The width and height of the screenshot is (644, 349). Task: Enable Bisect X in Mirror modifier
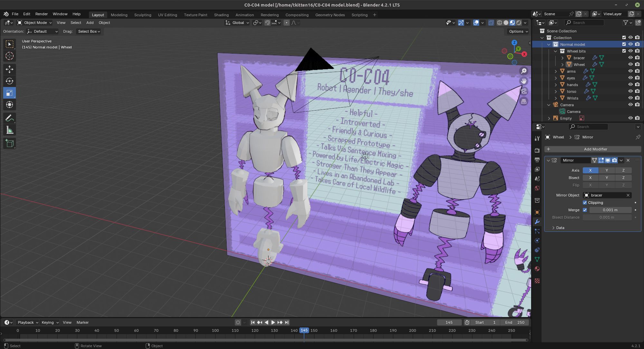(x=590, y=178)
